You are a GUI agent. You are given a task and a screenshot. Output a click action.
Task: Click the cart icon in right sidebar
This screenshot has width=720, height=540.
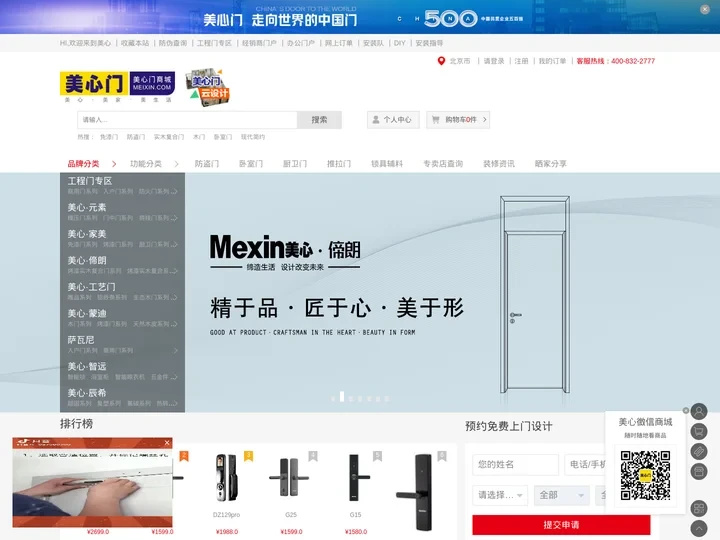point(699,431)
